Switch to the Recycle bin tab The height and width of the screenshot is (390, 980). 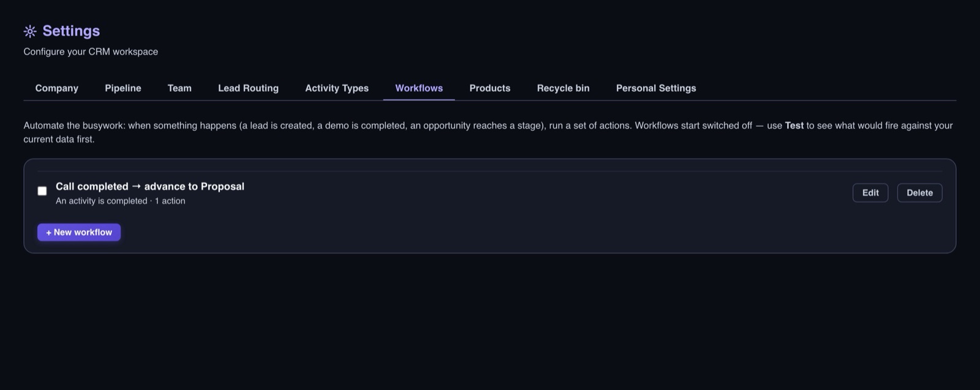(x=563, y=88)
